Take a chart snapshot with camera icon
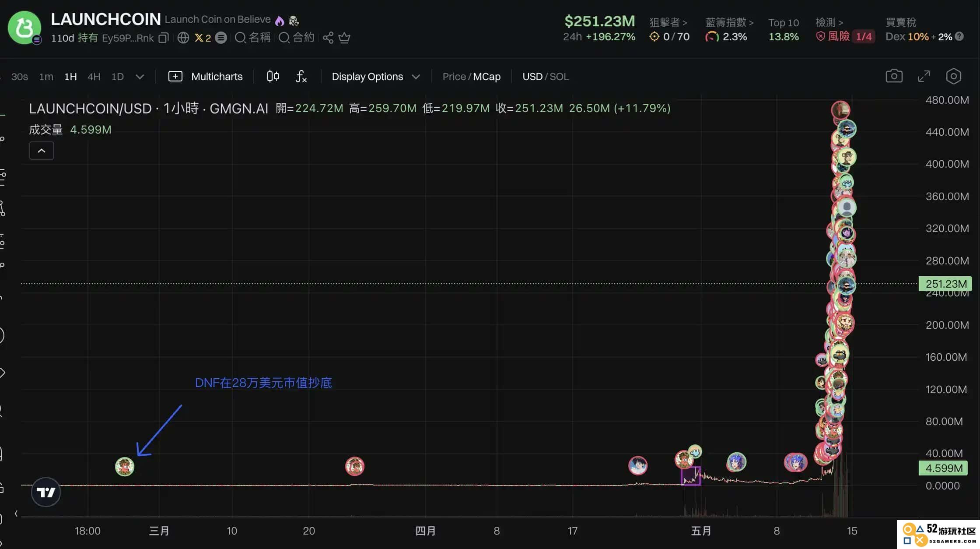This screenshot has width=980, height=549. [894, 76]
